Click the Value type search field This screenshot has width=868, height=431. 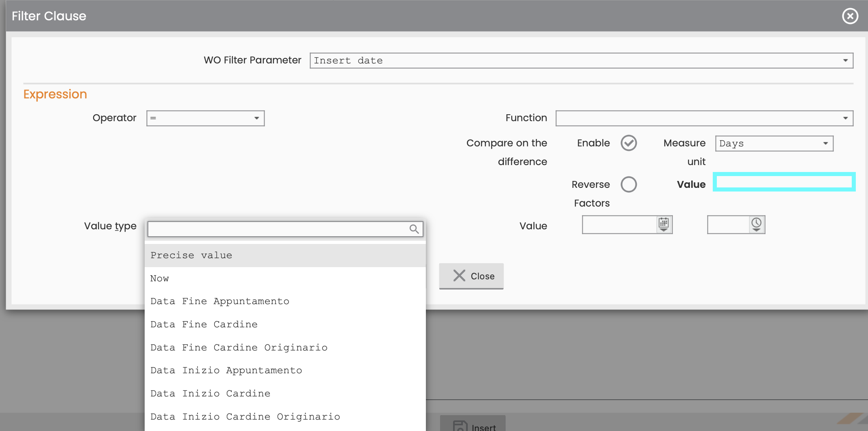(x=285, y=229)
